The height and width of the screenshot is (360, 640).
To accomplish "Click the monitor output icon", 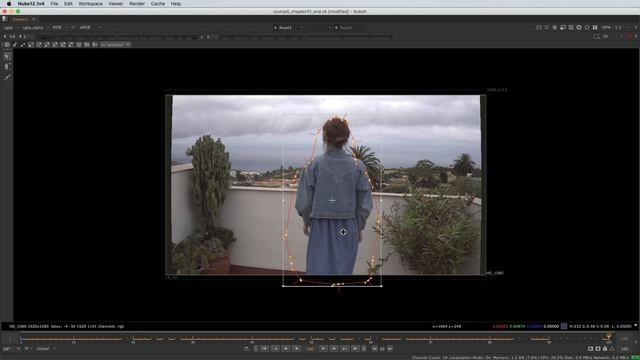I will (563, 27).
